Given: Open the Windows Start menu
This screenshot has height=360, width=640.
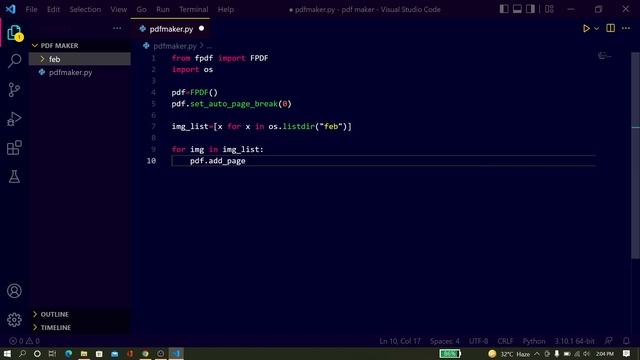Looking at the screenshot, I should click(x=7, y=353).
